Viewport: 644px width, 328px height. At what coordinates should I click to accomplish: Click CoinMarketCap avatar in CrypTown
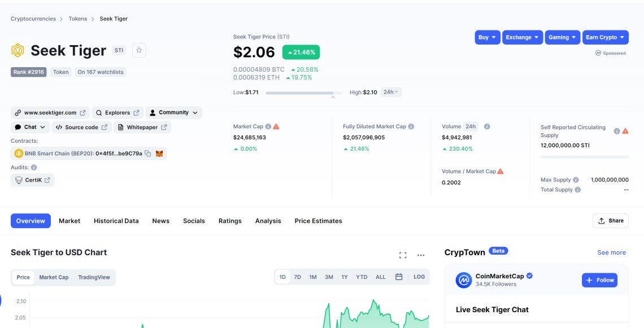pos(464,280)
